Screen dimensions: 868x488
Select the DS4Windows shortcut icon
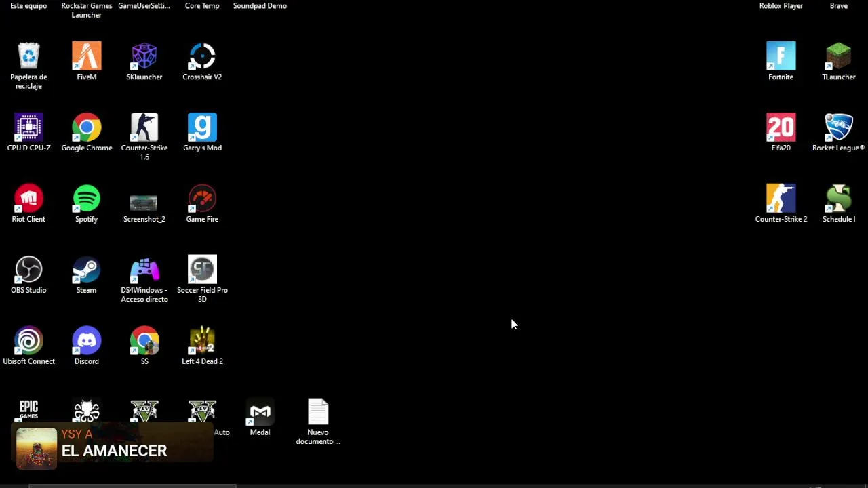[x=144, y=270]
